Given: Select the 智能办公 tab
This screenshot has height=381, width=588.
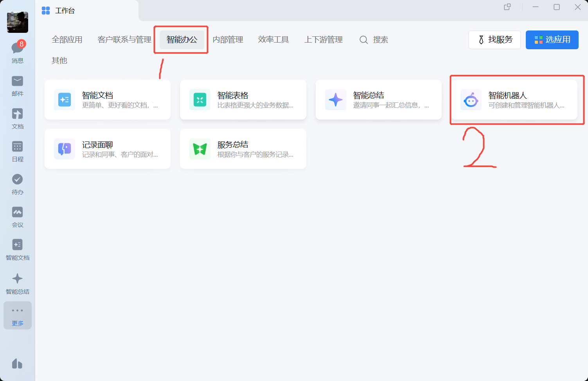Looking at the screenshot, I should click(182, 39).
